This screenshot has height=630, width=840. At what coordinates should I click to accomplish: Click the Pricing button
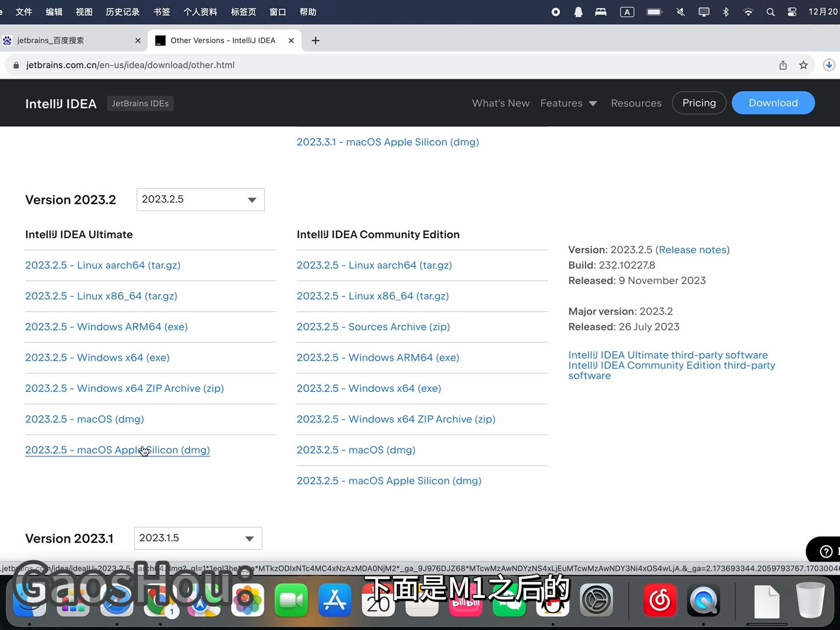(699, 103)
